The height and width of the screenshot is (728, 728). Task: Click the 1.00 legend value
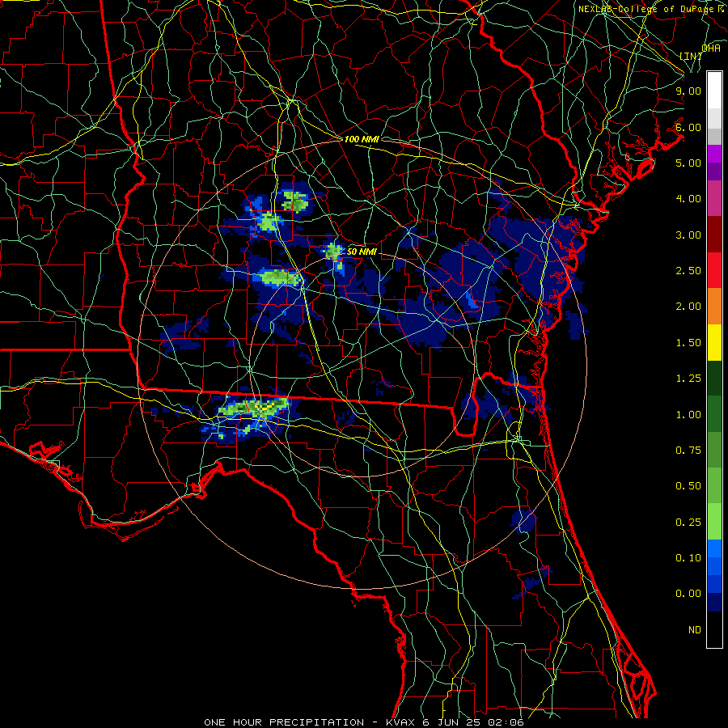[688, 415]
